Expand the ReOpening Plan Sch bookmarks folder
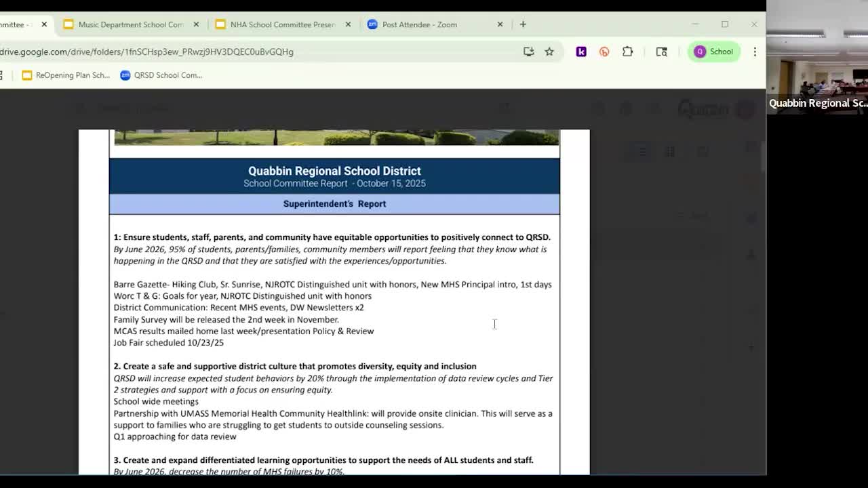The width and height of the screenshot is (868, 488). click(66, 75)
